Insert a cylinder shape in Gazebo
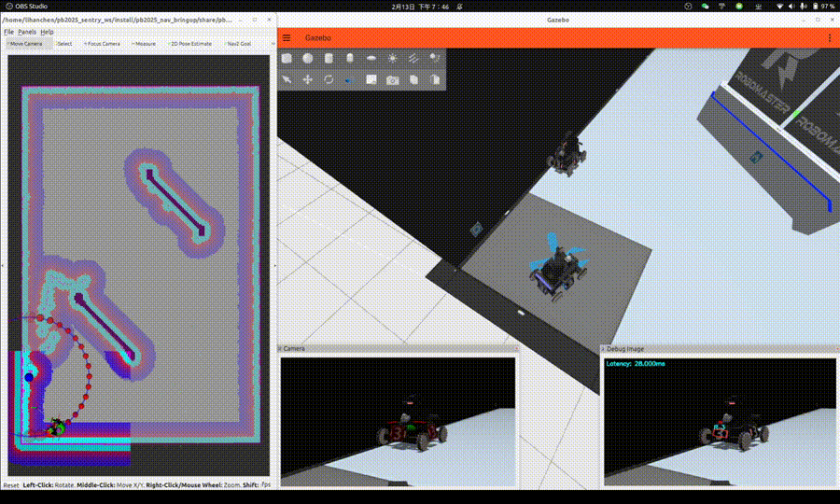 329,58
